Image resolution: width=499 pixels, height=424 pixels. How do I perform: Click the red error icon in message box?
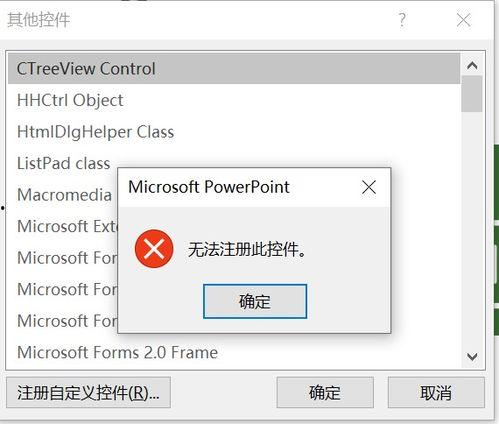click(x=154, y=249)
